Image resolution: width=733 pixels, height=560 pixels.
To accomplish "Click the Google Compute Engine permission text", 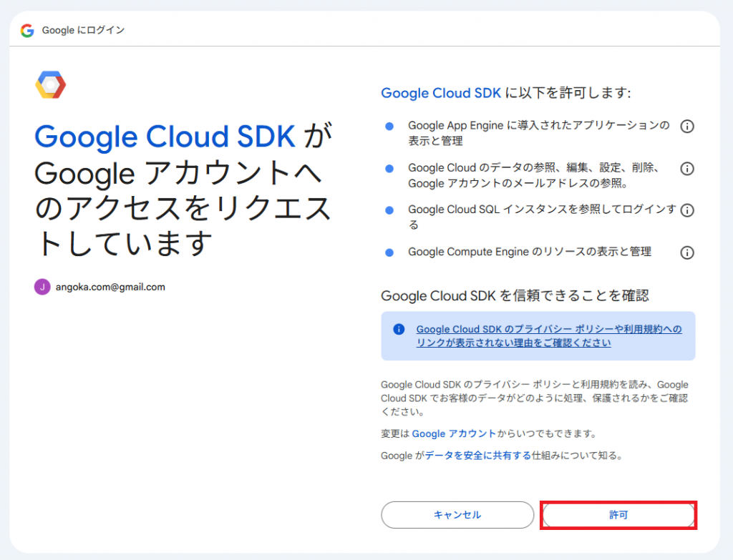I will click(x=529, y=252).
